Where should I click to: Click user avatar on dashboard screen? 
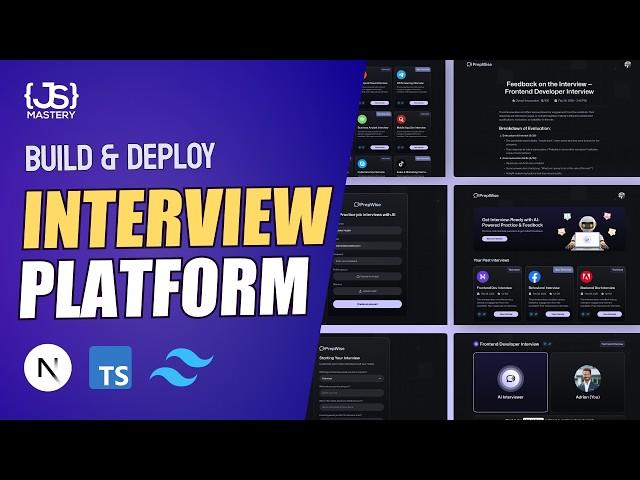coord(621,196)
